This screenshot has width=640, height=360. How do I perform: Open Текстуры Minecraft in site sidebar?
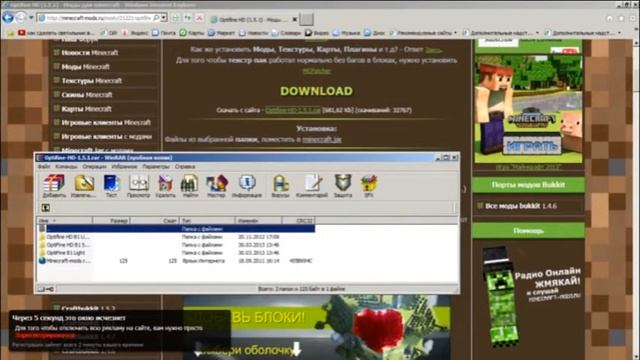click(91, 81)
